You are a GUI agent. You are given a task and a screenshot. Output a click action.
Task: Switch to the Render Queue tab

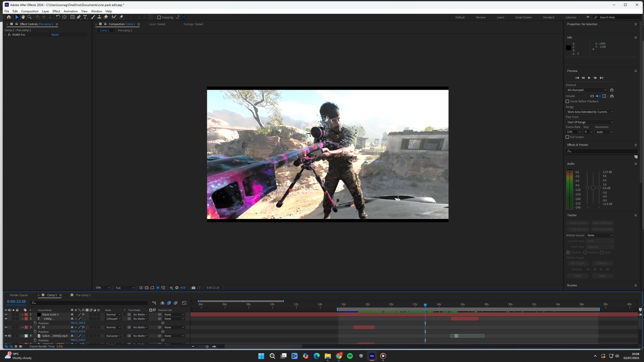click(x=19, y=295)
